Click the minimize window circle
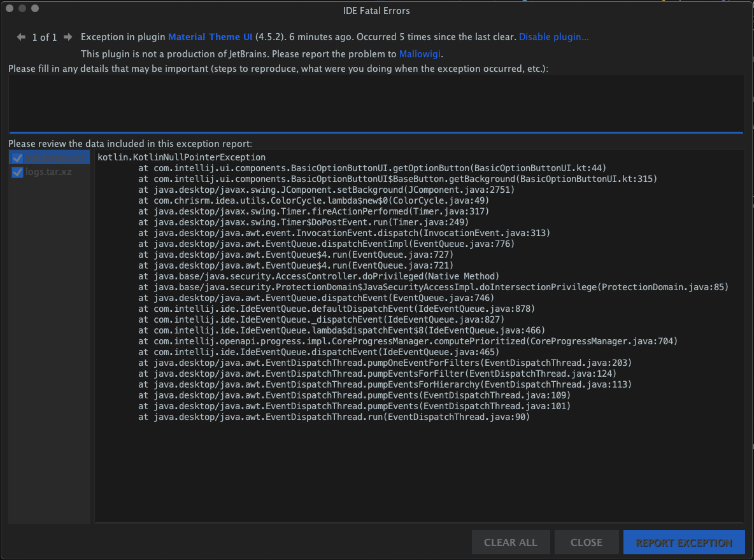Image resolution: width=754 pixels, height=560 pixels. click(24, 8)
